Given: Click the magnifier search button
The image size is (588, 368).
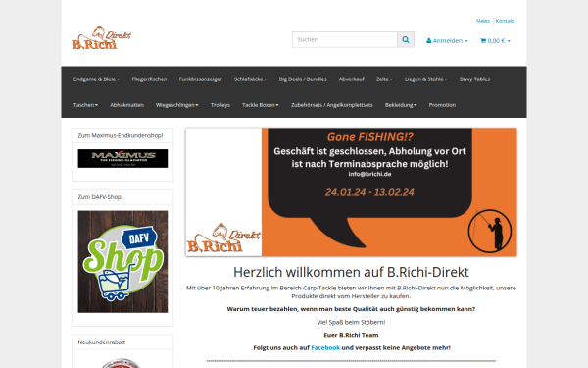Looking at the screenshot, I should [x=406, y=40].
